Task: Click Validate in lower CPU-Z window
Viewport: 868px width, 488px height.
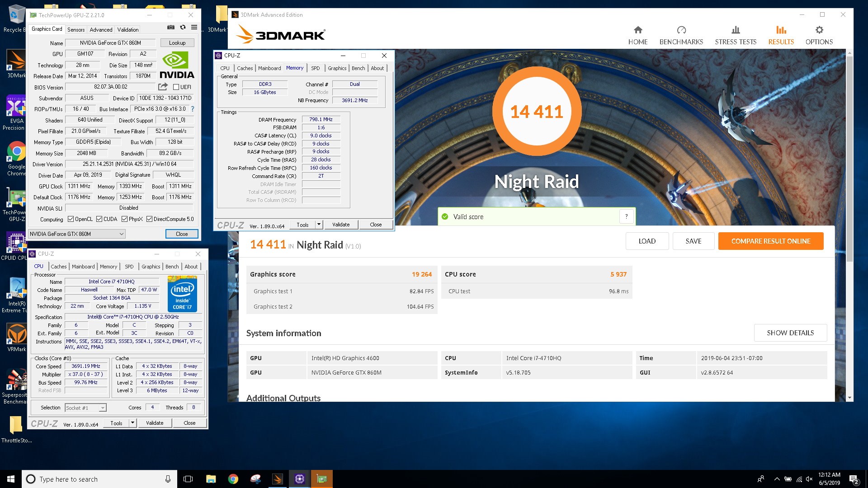Action: 155,423
